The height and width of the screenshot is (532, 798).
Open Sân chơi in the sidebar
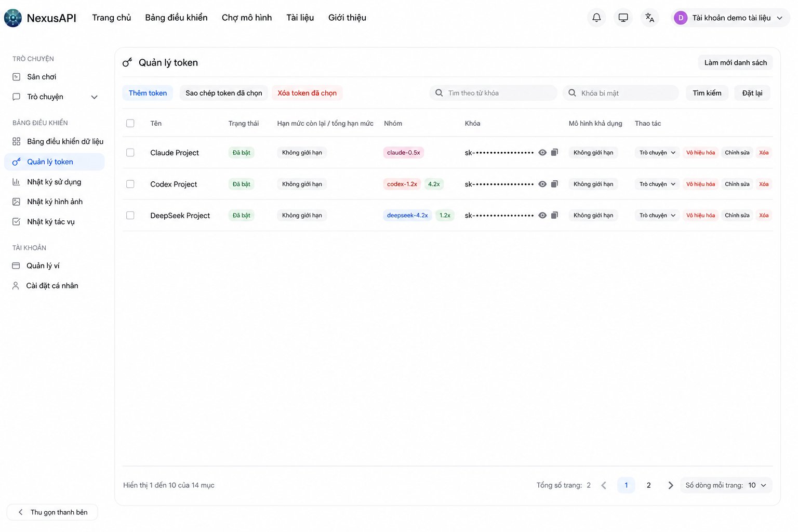(55, 77)
